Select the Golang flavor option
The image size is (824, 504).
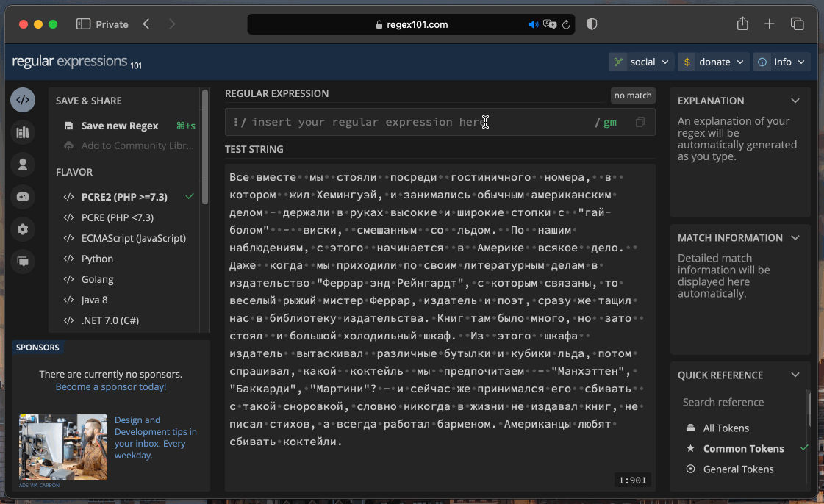point(96,279)
